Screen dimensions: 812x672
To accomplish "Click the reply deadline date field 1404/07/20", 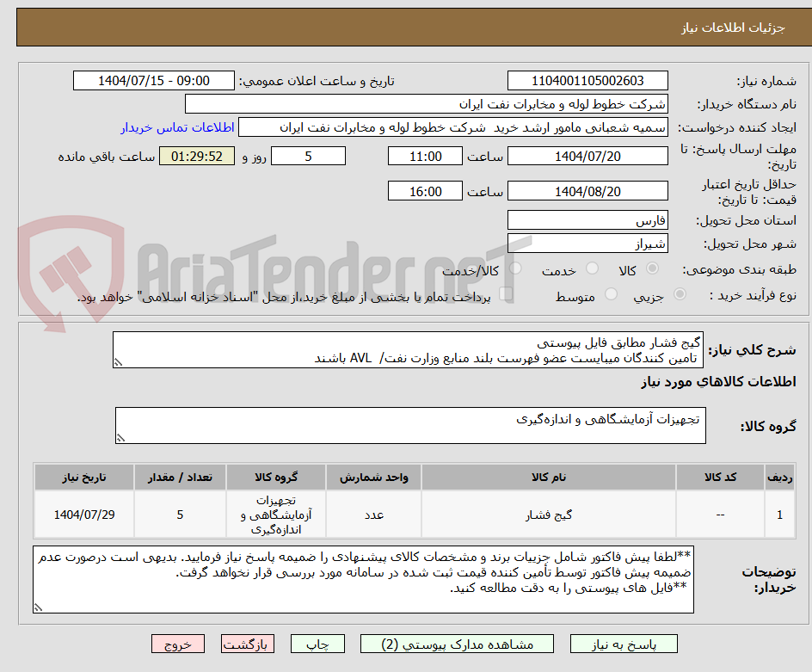I will pyautogui.click(x=587, y=156).
